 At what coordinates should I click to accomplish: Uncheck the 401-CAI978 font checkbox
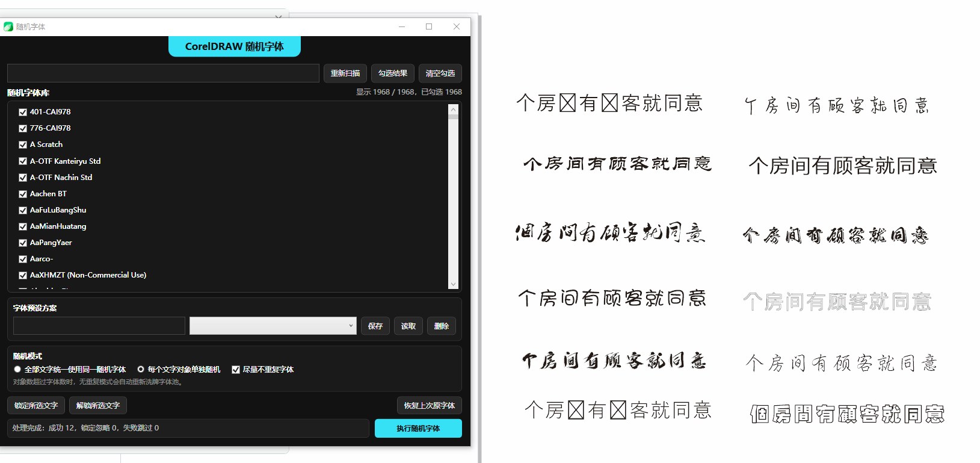pos(23,112)
